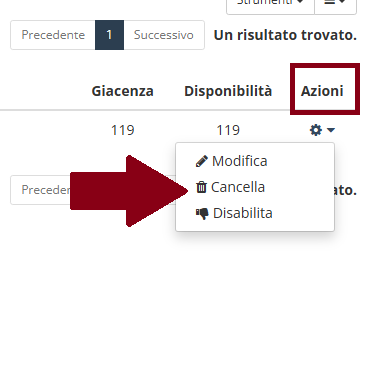Click the thumbs-down icon beside Disabilita

(202, 213)
